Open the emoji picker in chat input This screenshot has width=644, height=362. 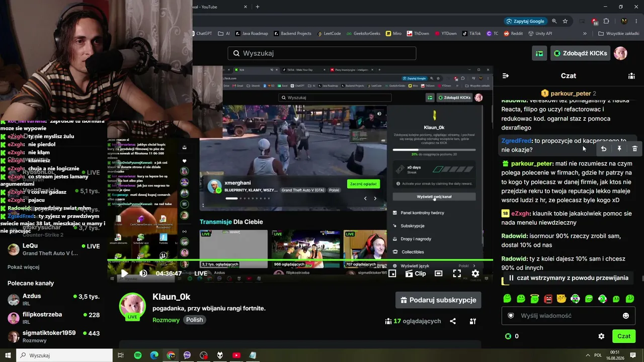click(x=626, y=316)
